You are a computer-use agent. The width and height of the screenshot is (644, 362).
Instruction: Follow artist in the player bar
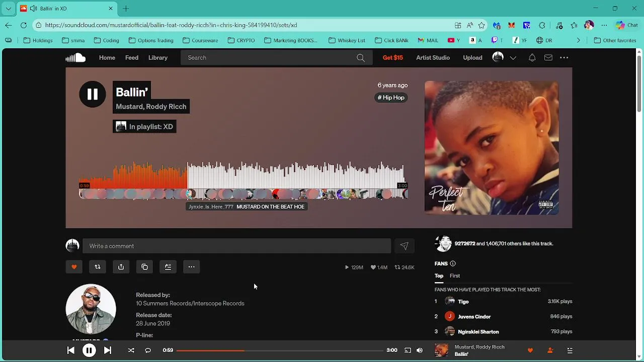point(550,350)
